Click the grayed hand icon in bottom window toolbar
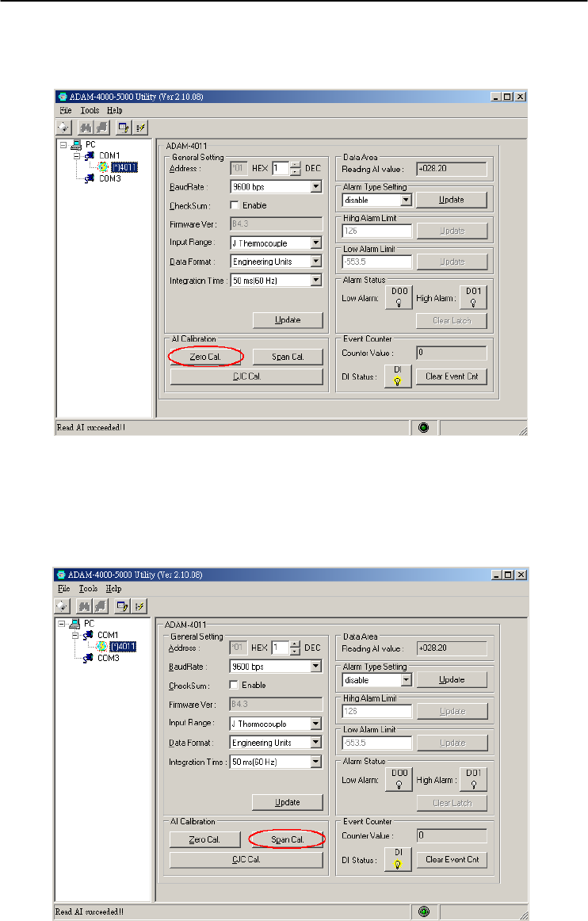 tap(100, 606)
